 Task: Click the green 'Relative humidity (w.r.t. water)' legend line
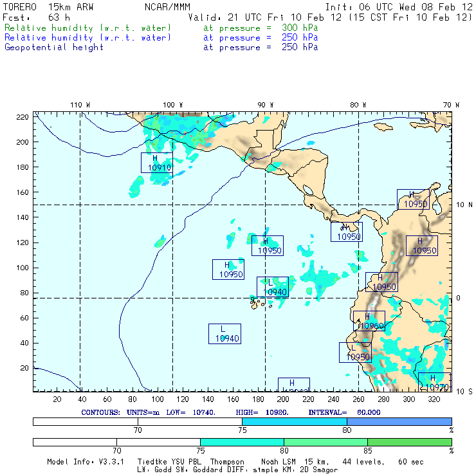[x=87, y=28]
